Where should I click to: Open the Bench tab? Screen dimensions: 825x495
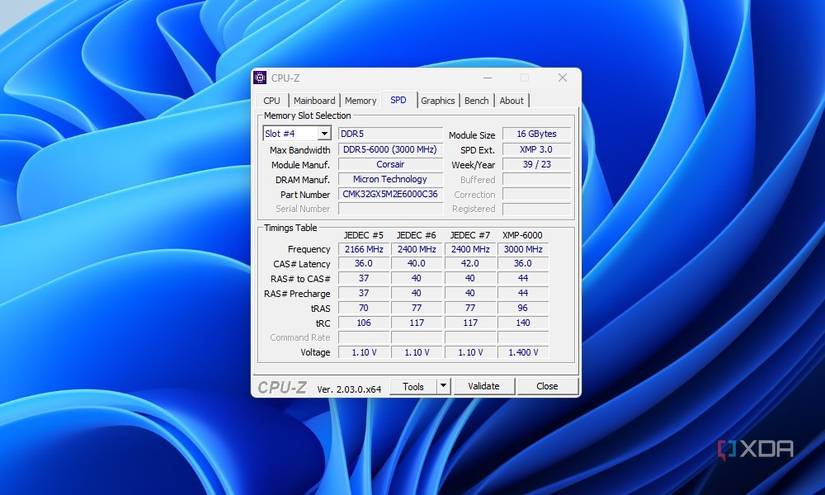(x=476, y=100)
